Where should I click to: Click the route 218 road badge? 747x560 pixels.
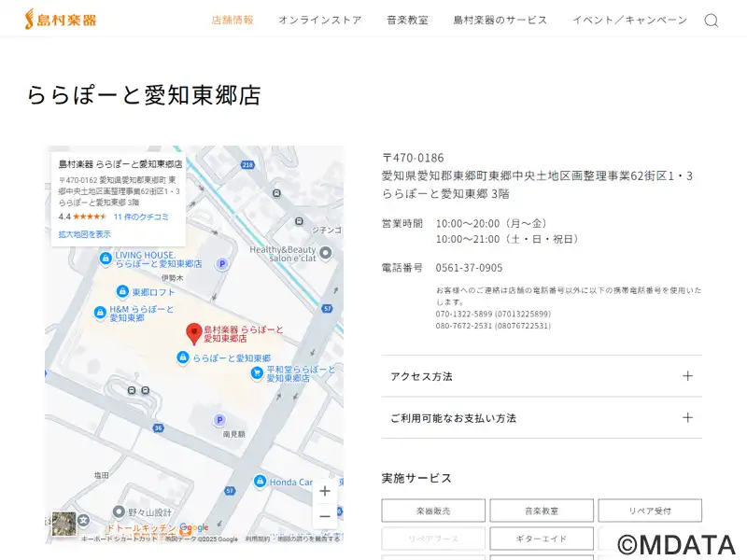247,165
